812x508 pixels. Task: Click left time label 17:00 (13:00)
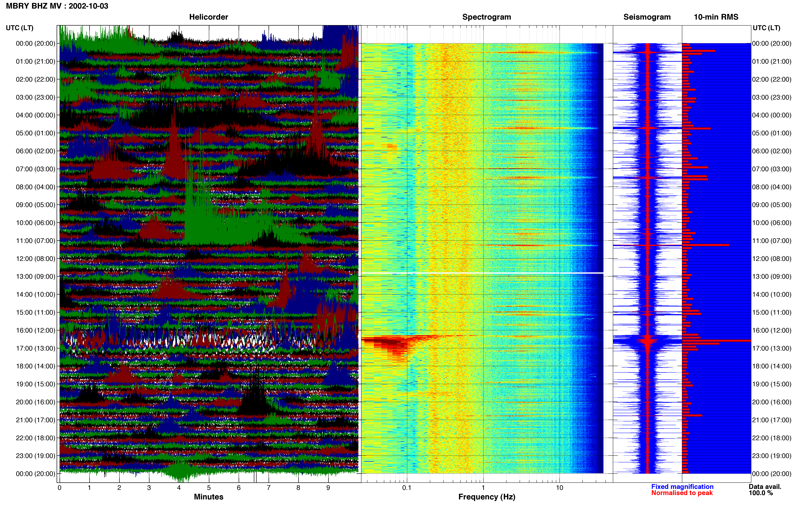tap(36, 348)
